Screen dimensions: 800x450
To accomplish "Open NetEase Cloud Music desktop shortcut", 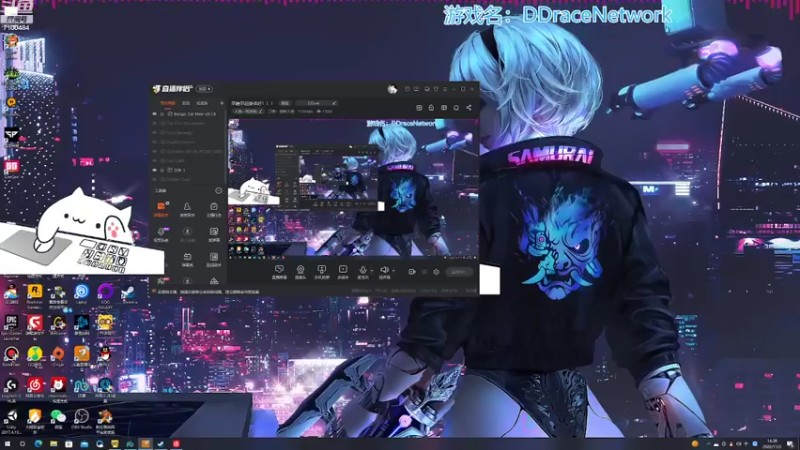I will point(35,387).
